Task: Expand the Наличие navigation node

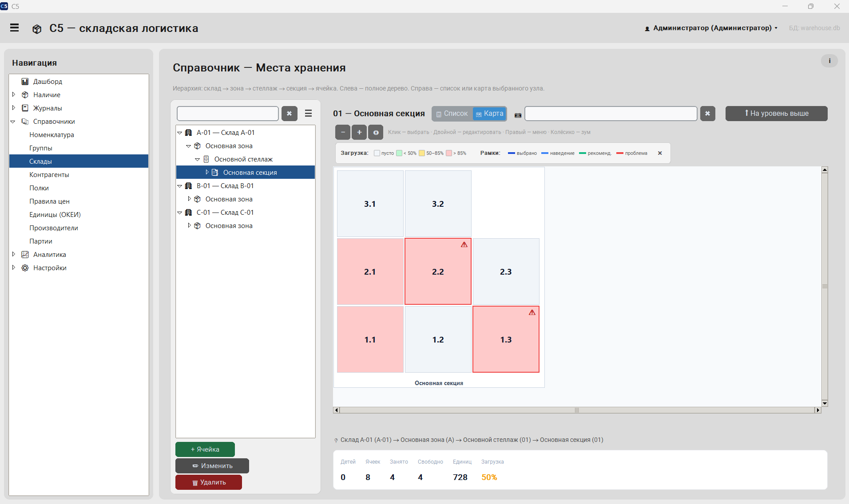Action: click(13, 94)
